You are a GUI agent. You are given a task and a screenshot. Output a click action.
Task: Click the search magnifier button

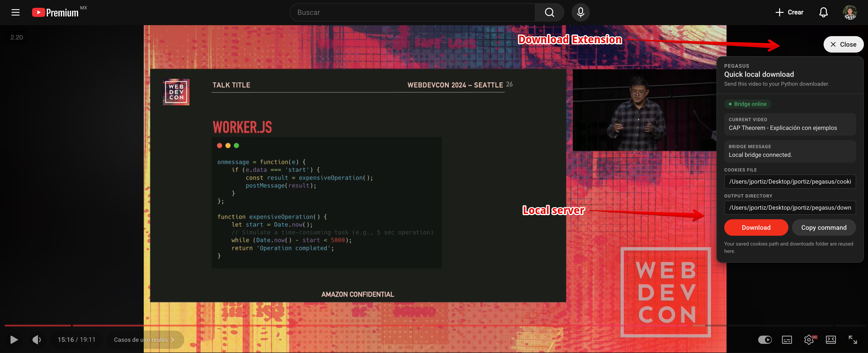[x=549, y=12]
